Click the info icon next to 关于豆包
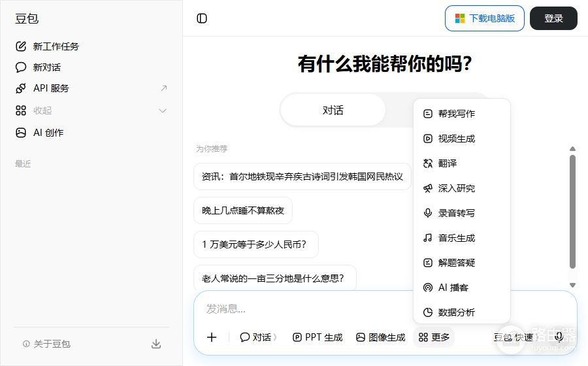Screen dimensions: 588x366 click(x=26, y=344)
